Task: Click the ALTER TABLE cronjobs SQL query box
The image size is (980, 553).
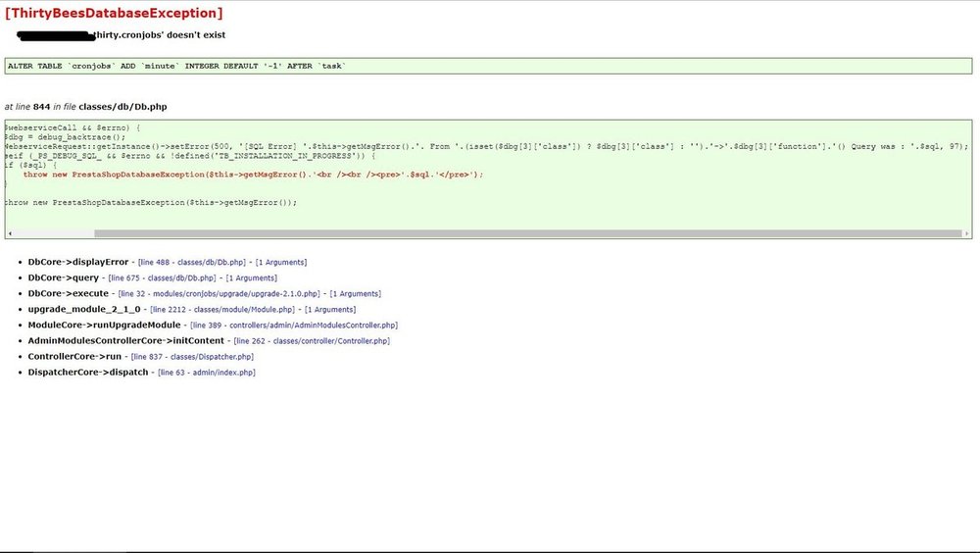Action: (488, 66)
